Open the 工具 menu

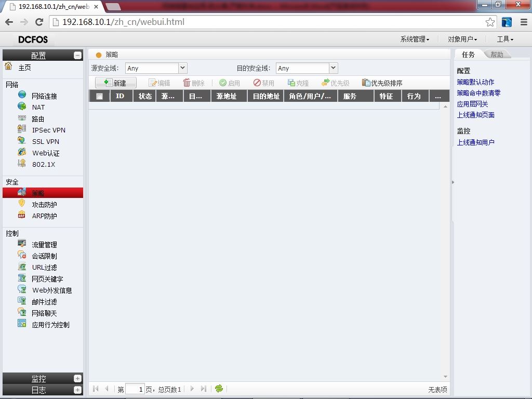pyautogui.click(x=505, y=39)
